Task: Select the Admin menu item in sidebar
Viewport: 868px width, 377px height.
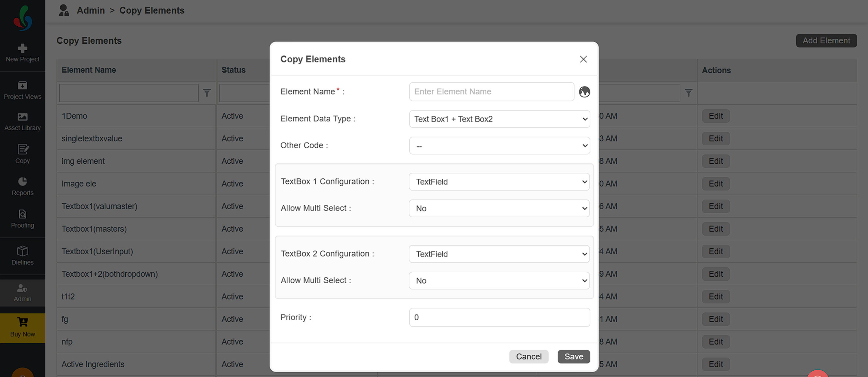Action: point(23,293)
